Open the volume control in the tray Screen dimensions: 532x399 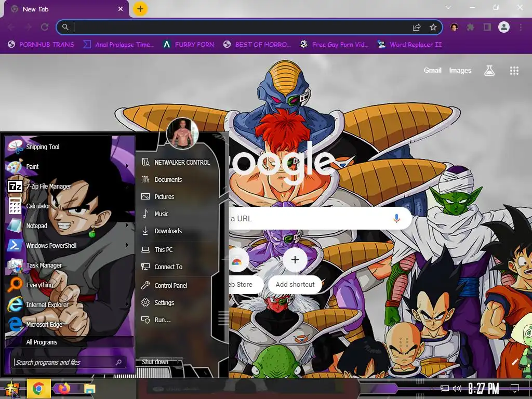[457, 389]
